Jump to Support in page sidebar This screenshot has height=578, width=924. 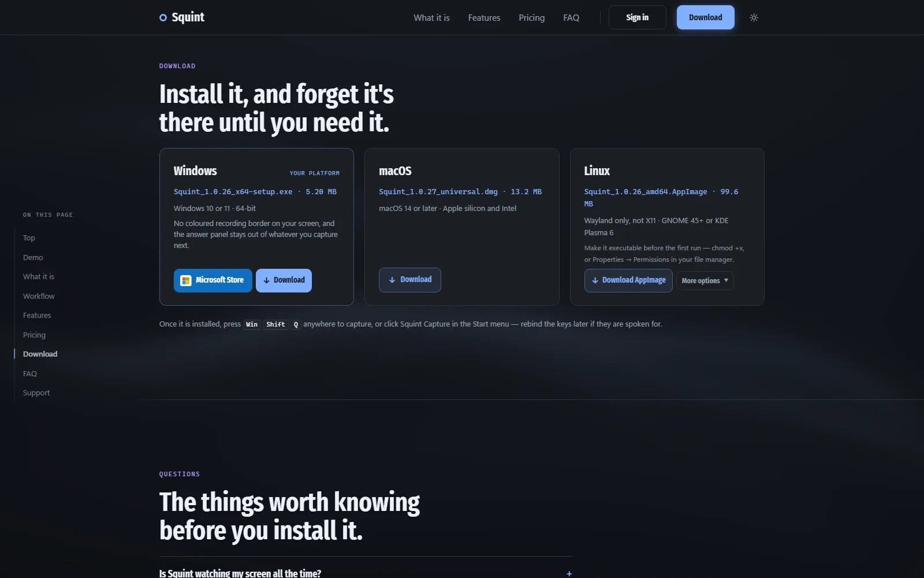point(36,393)
